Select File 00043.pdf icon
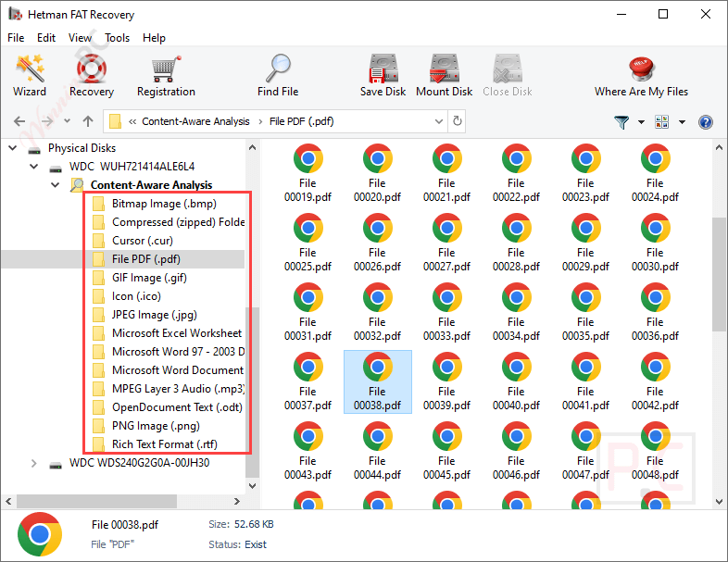This screenshot has width=728, height=562. [x=308, y=436]
